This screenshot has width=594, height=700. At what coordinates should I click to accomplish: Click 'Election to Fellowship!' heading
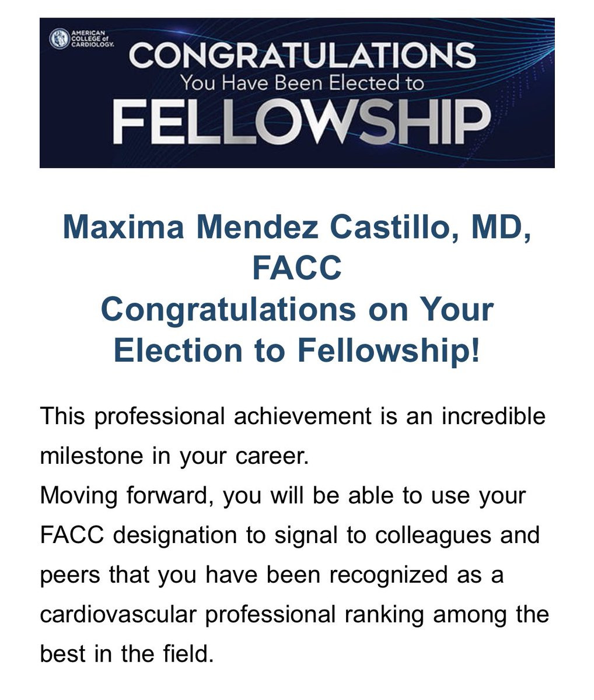tap(297, 350)
